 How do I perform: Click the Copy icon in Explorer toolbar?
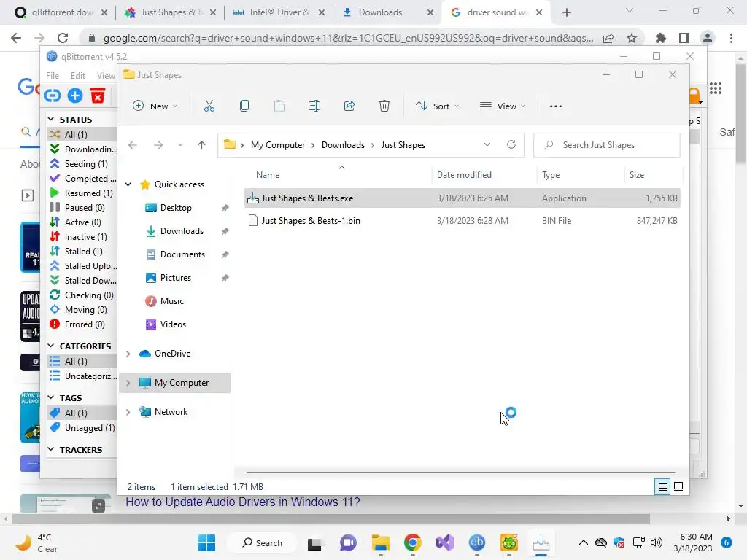coord(244,106)
